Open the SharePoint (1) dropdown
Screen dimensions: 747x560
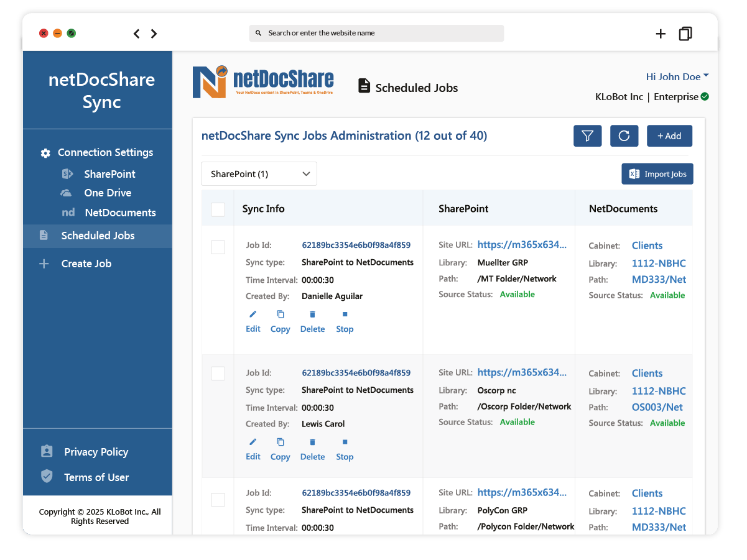[259, 174]
